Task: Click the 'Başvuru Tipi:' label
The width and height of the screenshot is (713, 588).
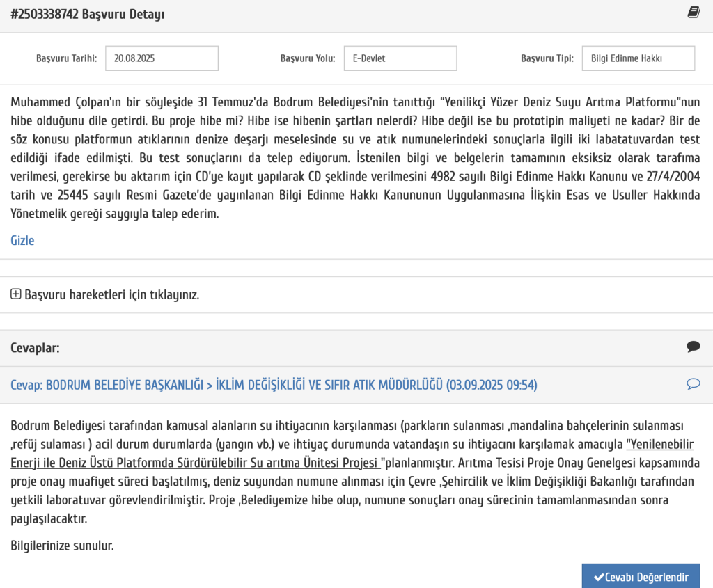Action: tap(547, 58)
